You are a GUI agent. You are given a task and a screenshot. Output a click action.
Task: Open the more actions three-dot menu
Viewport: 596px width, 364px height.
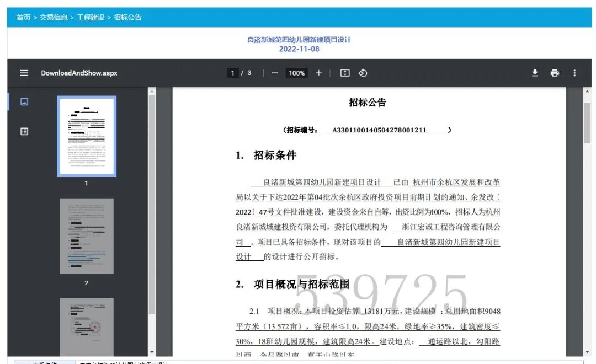[574, 73]
